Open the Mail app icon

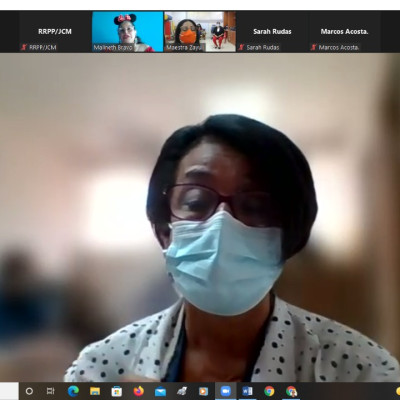pyautogui.click(x=160, y=391)
